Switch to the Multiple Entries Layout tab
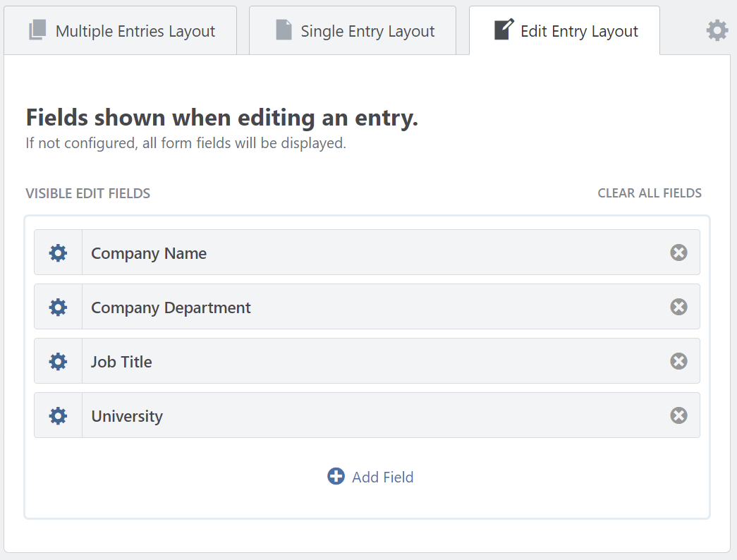The height and width of the screenshot is (560, 737). pos(135,32)
